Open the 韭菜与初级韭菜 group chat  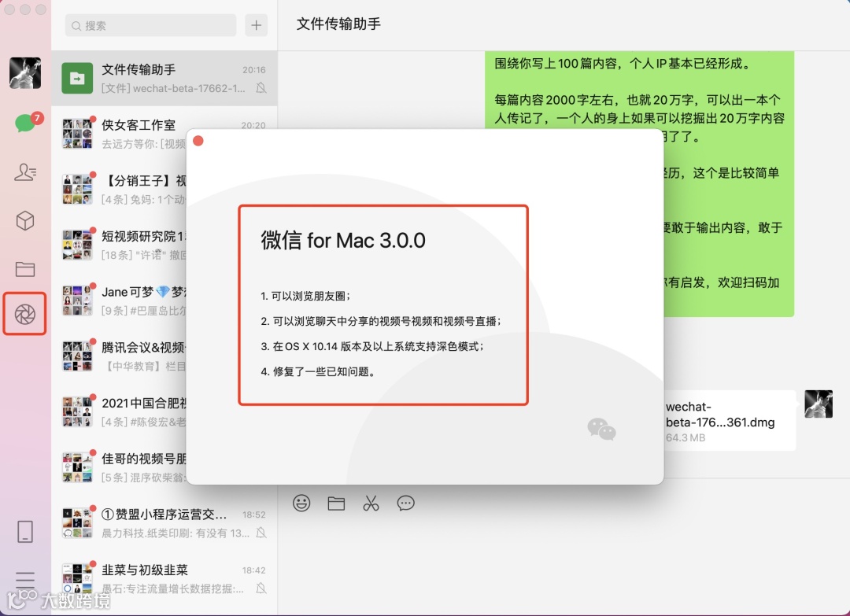(x=164, y=578)
